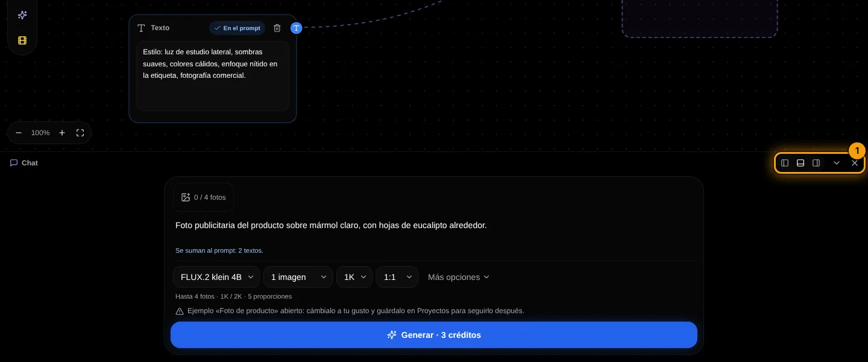Delete the Texto node with trash icon
The height and width of the screenshot is (362, 868).
[x=277, y=28]
